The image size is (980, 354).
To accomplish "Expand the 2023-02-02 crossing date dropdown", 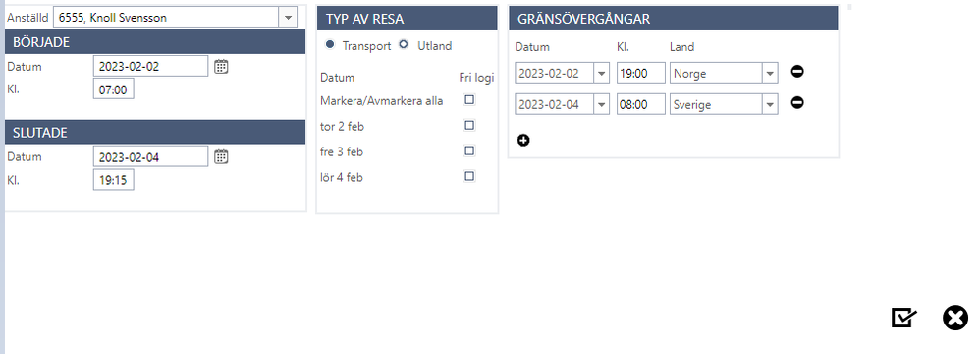I will (601, 73).
